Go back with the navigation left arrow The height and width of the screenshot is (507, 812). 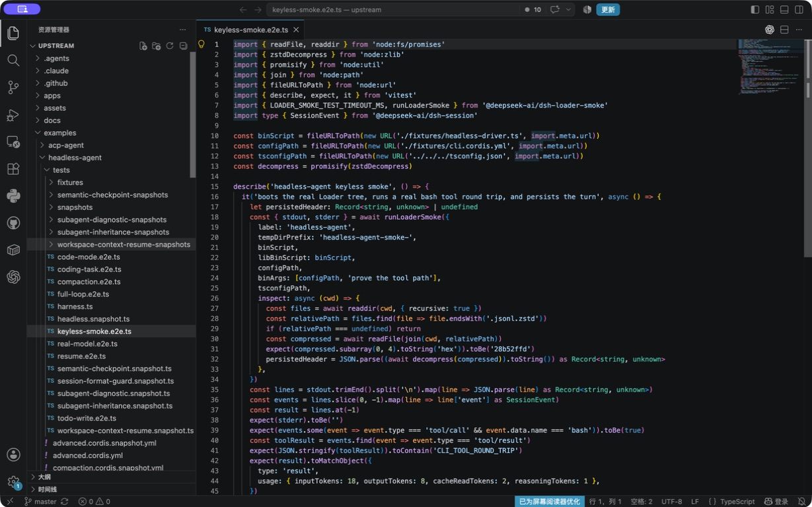pyautogui.click(x=243, y=10)
